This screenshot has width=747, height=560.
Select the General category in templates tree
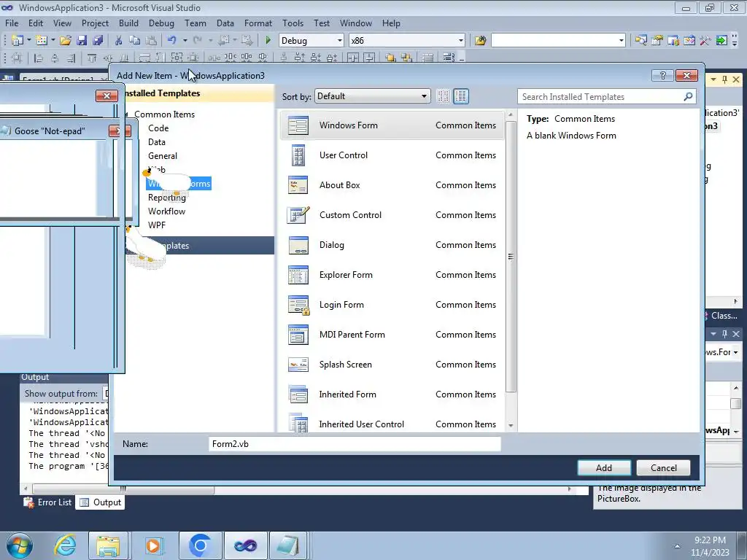(163, 156)
